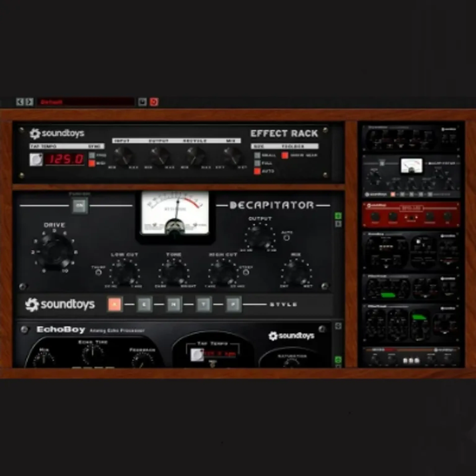Pick the EchoBoy plugin thumbnail in the gear list

(411, 251)
